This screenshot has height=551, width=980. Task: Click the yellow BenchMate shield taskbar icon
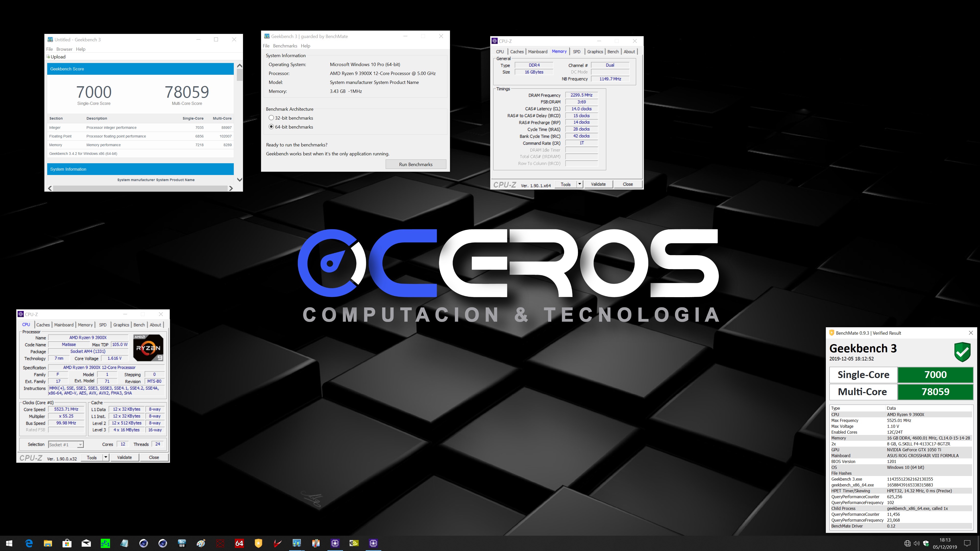pos(258,543)
